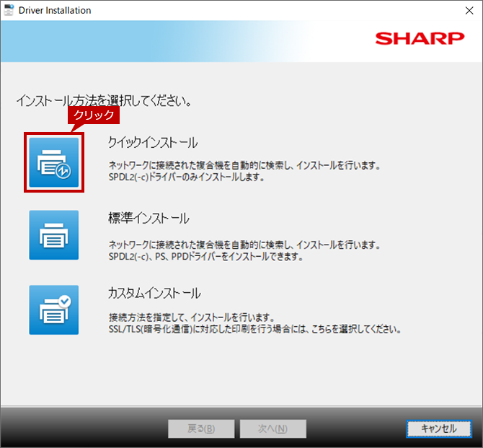Click the Driver Installation title bar icon
Screen dimensions: 483x448
(x=9, y=10)
